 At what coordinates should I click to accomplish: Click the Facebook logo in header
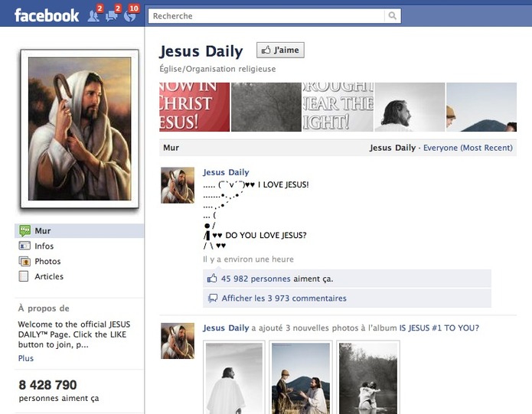pos(46,15)
